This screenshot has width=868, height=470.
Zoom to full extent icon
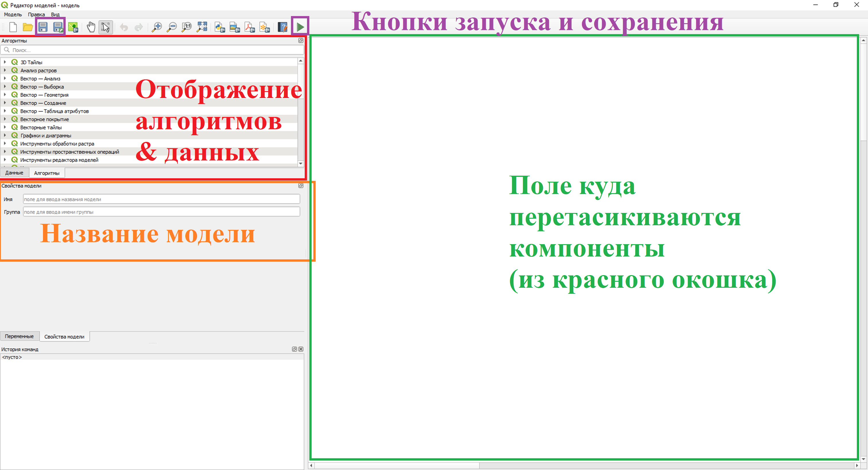coord(202,27)
